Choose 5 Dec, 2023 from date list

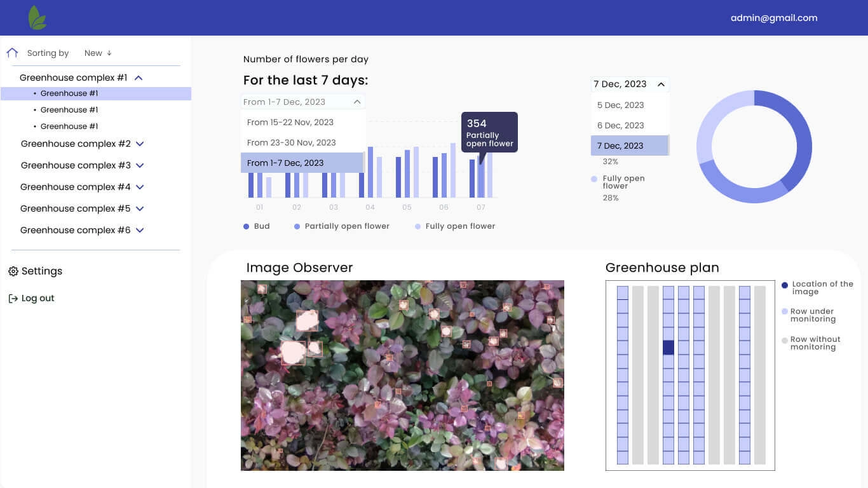coord(620,105)
